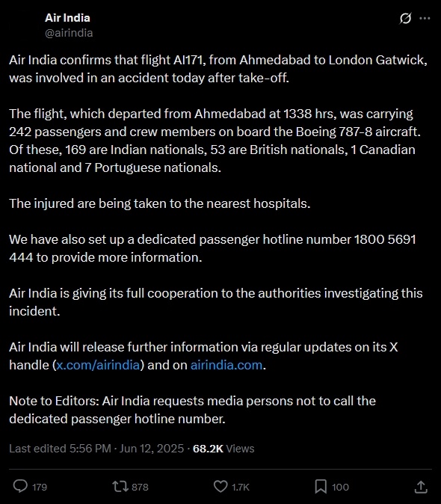
Task: Select the AI171 accident confirmation paragraph
Action: pyautogui.click(x=218, y=69)
